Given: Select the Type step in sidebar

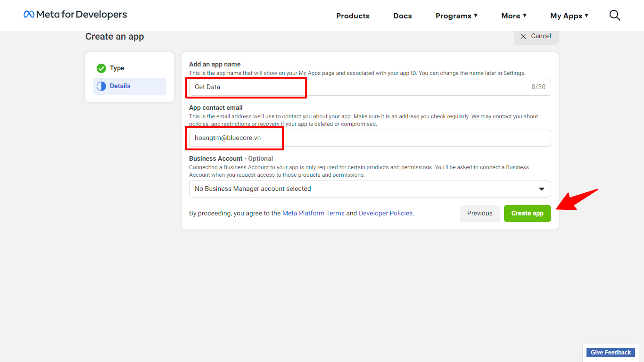Looking at the screenshot, I should [x=117, y=68].
